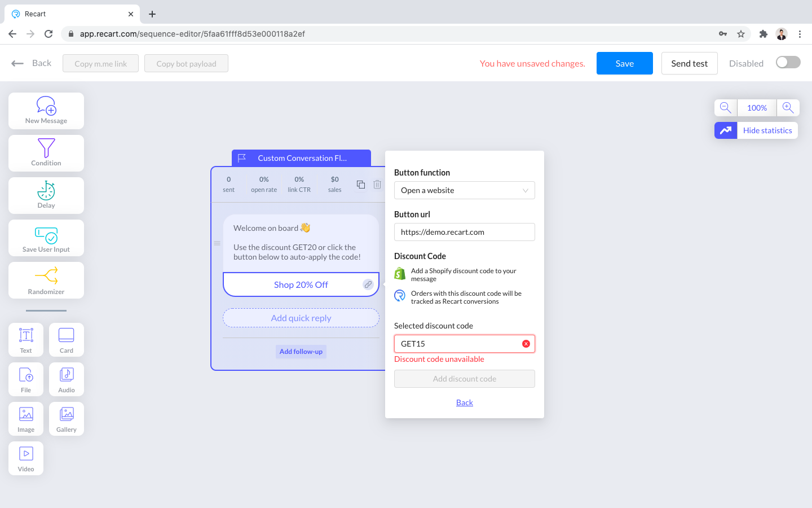Insert an Image element
The width and height of the screenshot is (812, 508).
pyautogui.click(x=26, y=419)
